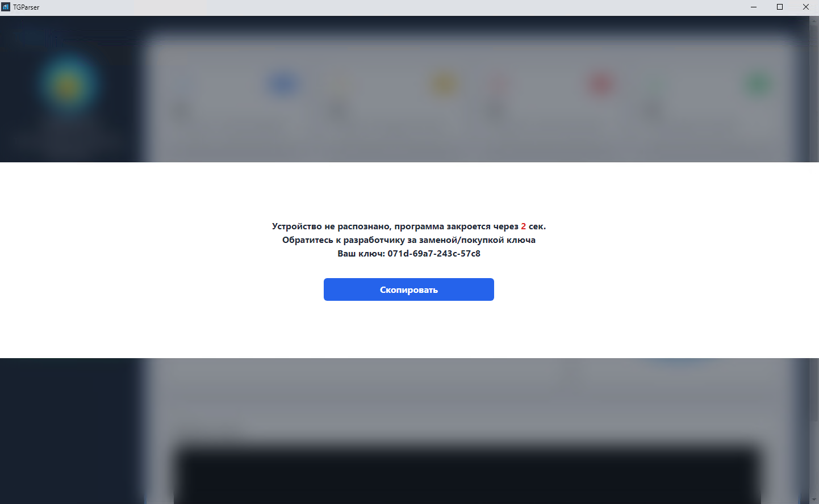
Task: Click the red countdown number in message
Action: (524, 226)
